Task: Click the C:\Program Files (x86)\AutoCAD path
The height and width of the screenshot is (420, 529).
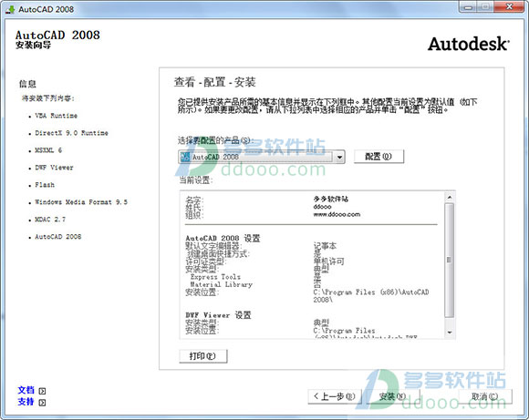Action: pyautogui.click(x=371, y=295)
